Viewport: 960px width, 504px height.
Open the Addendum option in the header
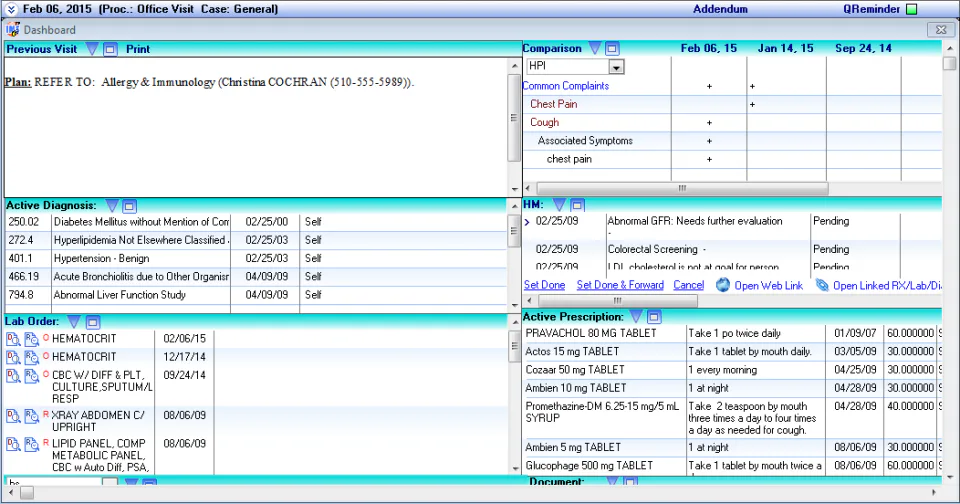click(720, 9)
